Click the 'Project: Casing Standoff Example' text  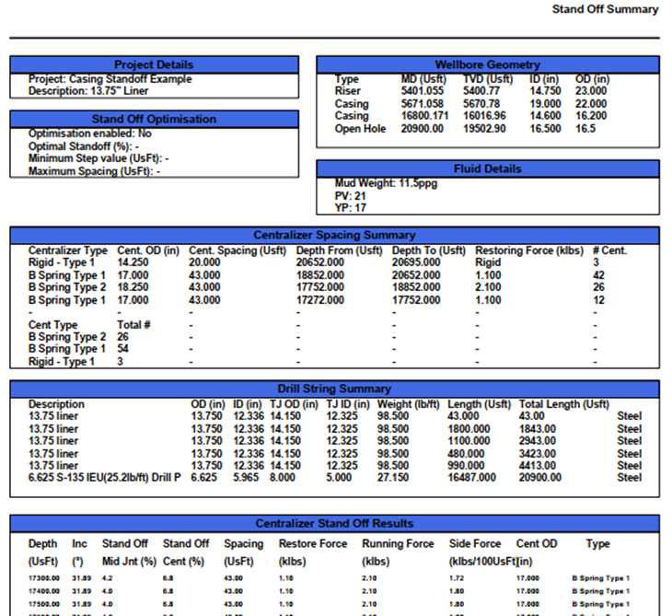(x=110, y=79)
